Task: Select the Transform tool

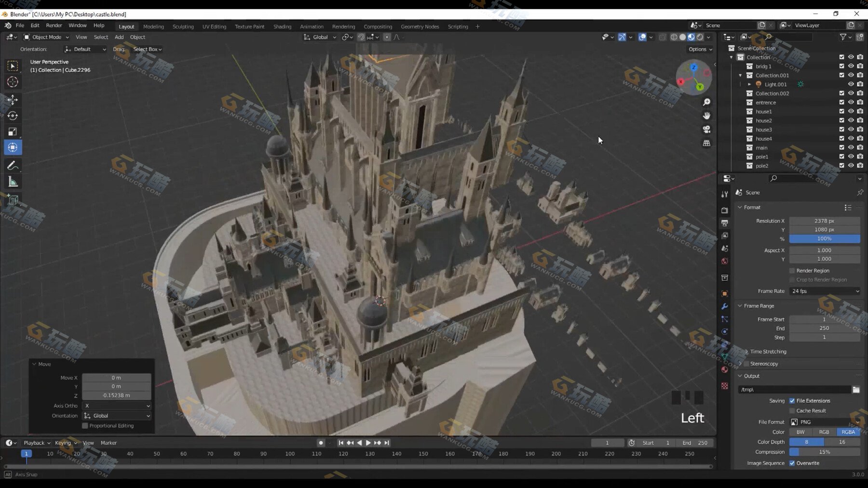Action: 13,147
